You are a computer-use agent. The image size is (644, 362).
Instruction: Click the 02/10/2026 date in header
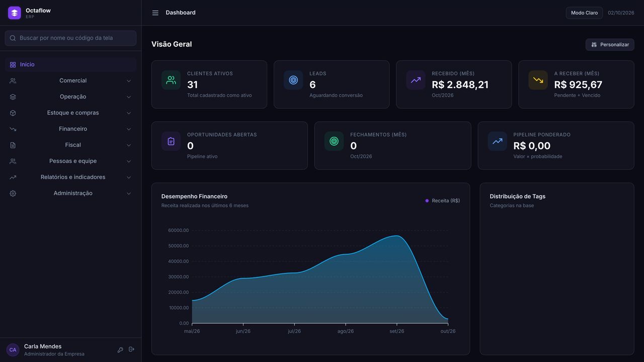(x=621, y=13)
